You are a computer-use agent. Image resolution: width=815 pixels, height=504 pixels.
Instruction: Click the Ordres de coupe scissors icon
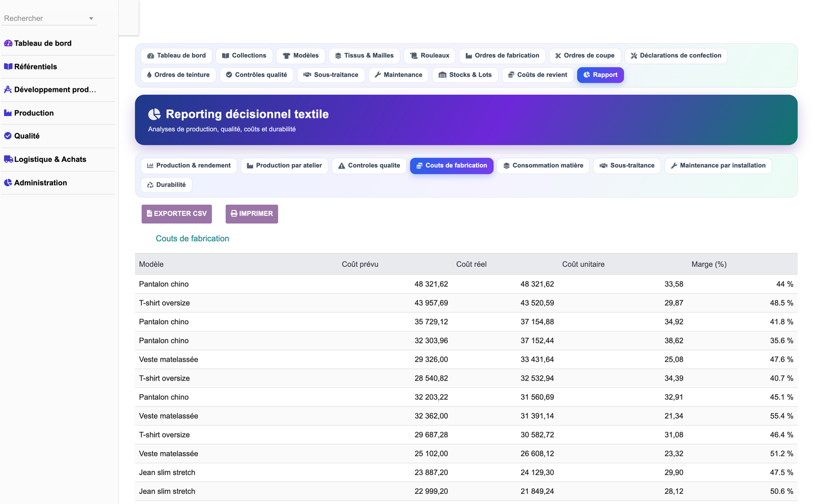click(x=558, y=56)
